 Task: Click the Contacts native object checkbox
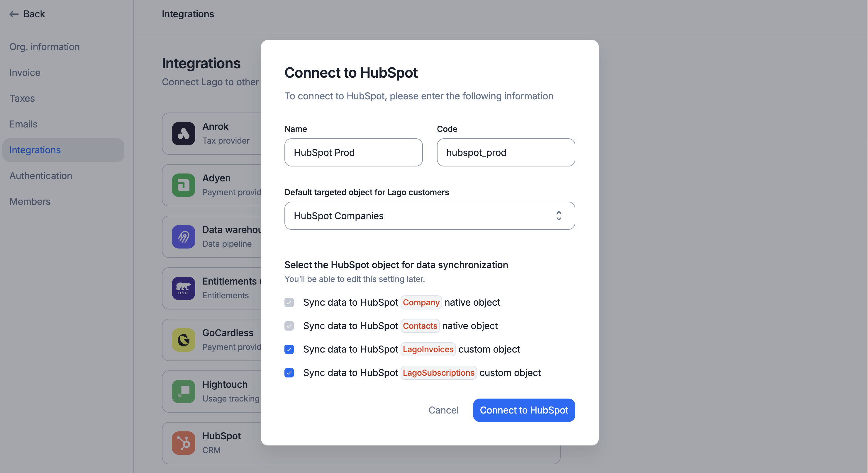289,326
